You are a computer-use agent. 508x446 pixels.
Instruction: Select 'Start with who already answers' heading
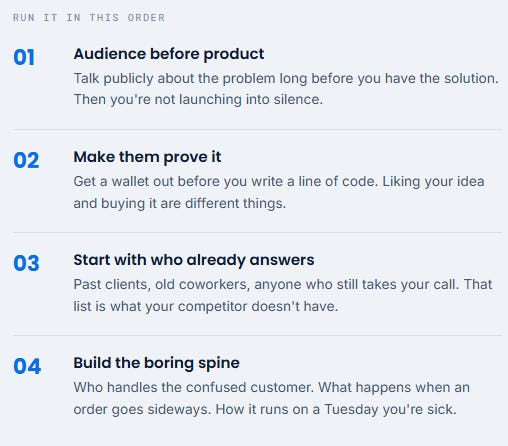coord(194,260)
